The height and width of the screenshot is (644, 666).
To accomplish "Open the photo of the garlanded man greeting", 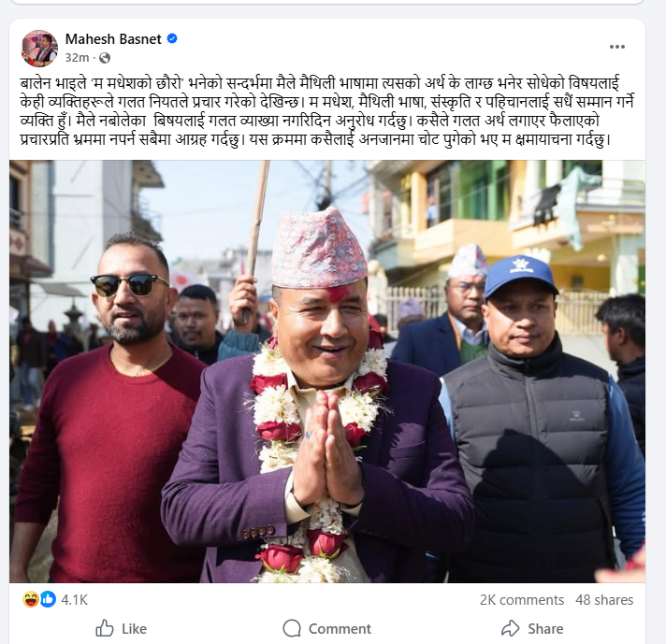I will click(x=327, y=371).
